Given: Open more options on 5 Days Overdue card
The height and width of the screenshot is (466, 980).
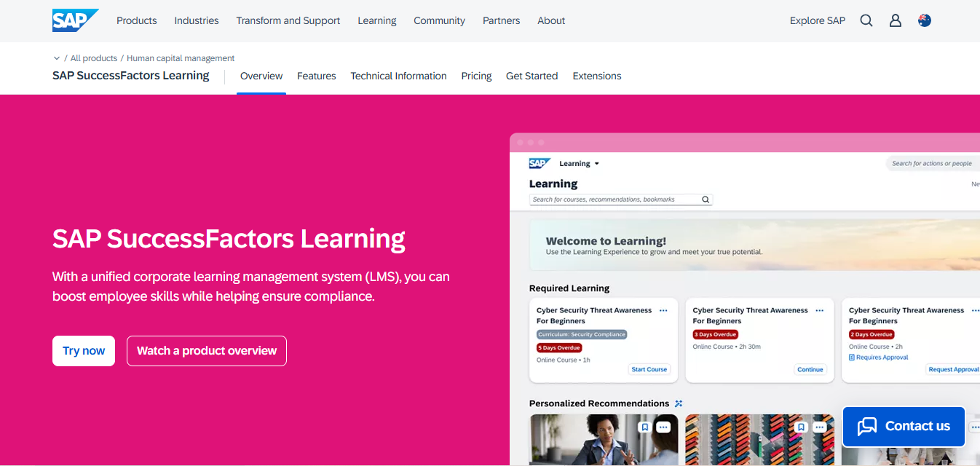Looking at the screenshot, I should (663, 310).
